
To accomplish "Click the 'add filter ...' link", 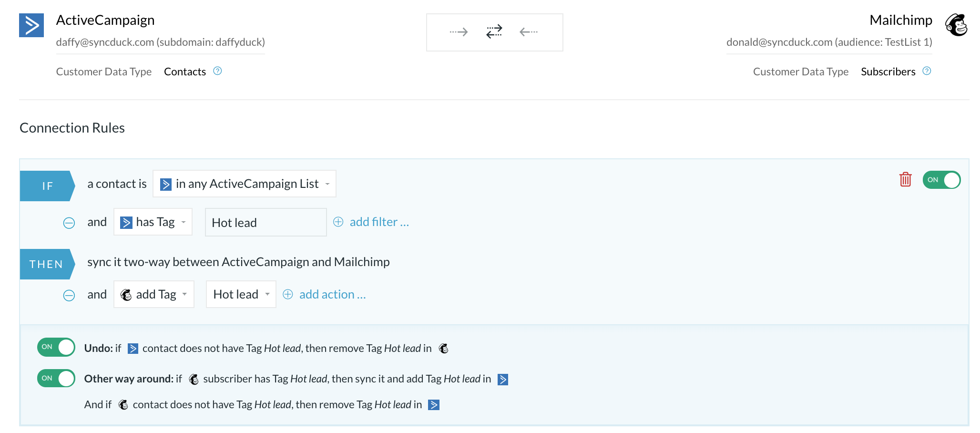I will (379, 222).
